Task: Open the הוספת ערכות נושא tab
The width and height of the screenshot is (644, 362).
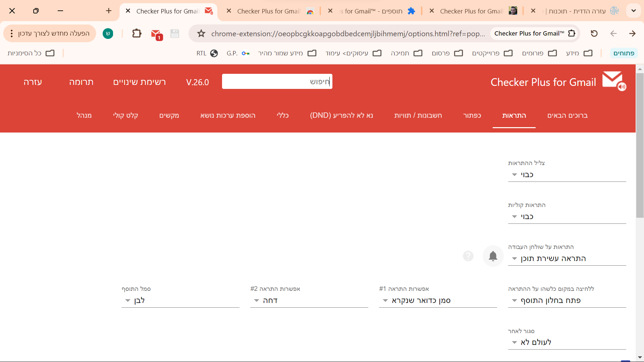Action: click(x=228, y=115)
